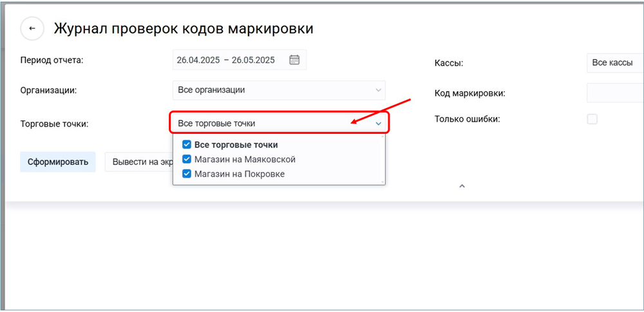Select Магазин на Покровке option text
The height and width of the screenshot is (312, 644).
[240, 174]
